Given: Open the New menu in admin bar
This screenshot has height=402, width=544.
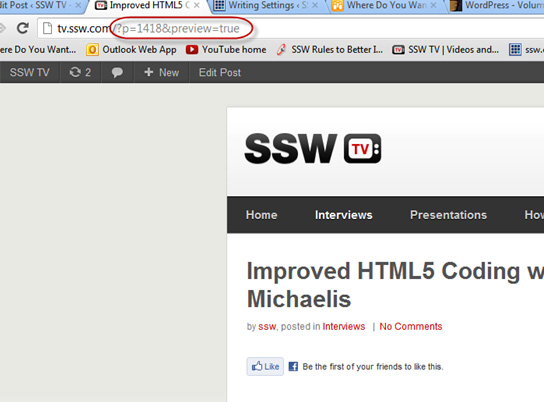Looking at the screenshot, I should point(162,72).
